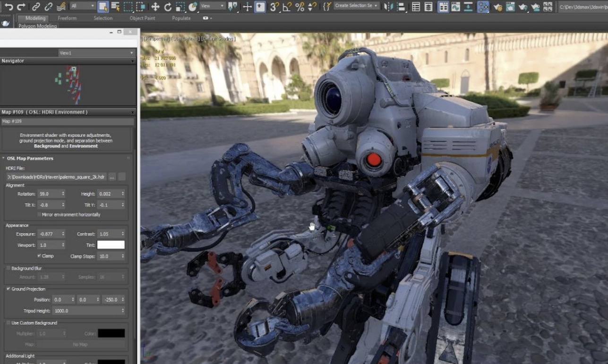Open the Rendered Frame Window icon
The width and height of the screenshot is (608, 364).
coord(510,7)
